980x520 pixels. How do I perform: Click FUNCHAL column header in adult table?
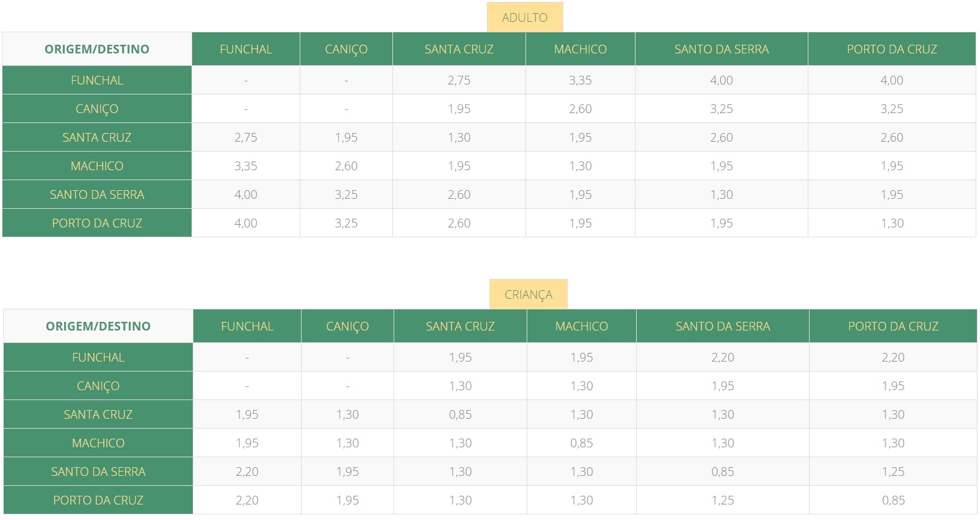point(246,49)
